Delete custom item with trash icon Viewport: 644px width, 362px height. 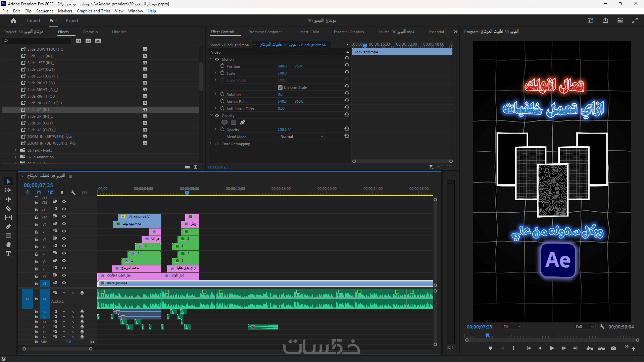pos(196,167)
